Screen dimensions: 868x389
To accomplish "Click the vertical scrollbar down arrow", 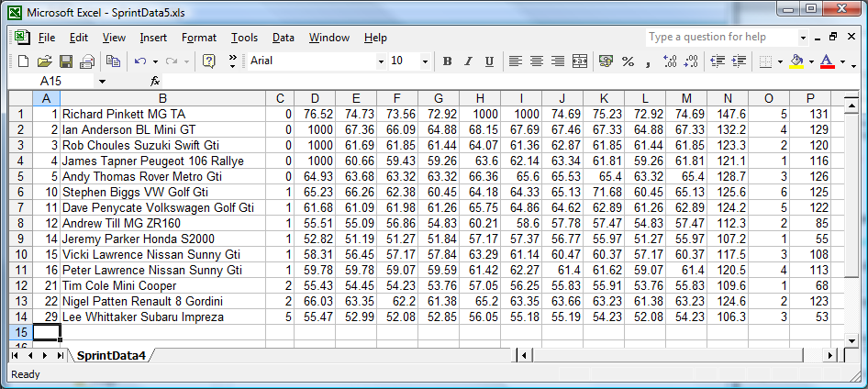I will pyautogui.click(x=852, y=339).
